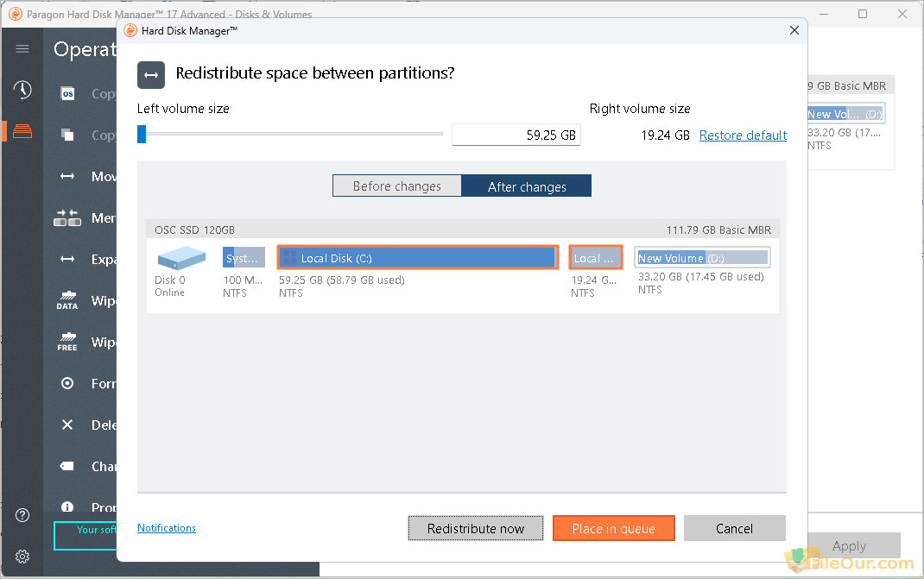Click the Apply button in main window
The image size is (924, 579).
tap(849, 546)
